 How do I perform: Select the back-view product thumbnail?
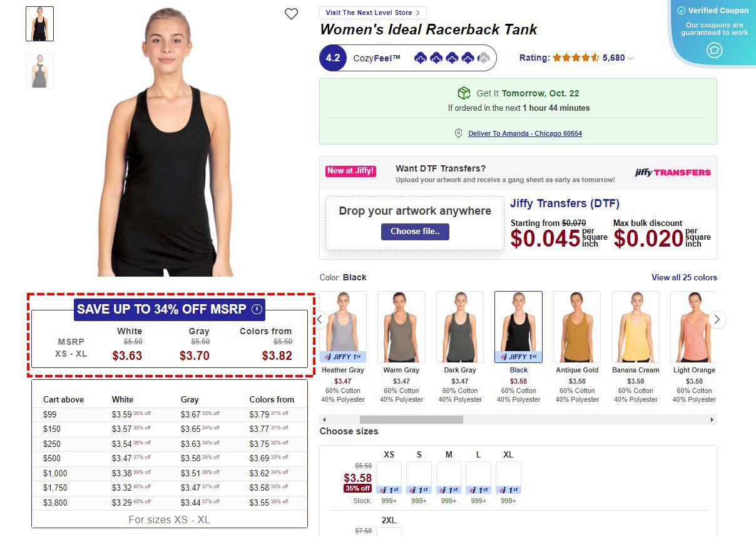39,71
